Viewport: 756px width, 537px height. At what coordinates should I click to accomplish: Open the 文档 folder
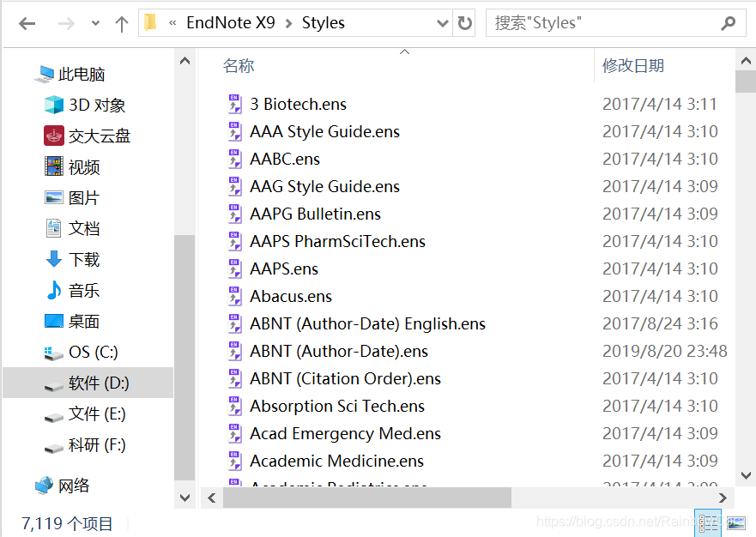[x=72, y=228]
